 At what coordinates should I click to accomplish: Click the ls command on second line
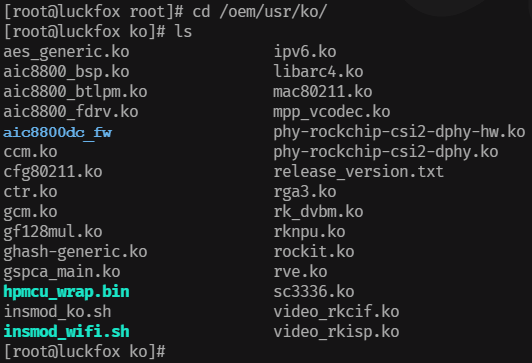click(183, 32)
